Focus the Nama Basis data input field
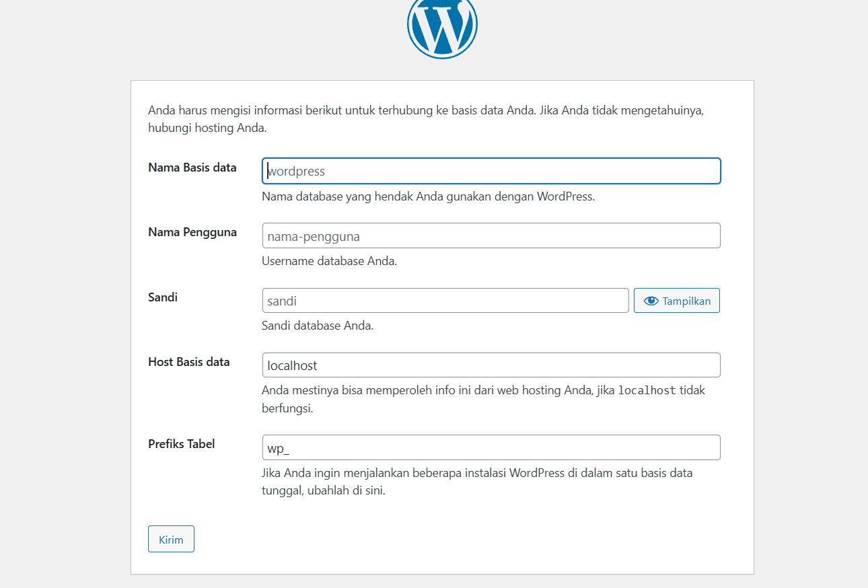This screenshot has width=868, height=588. (x=491, y=171)
